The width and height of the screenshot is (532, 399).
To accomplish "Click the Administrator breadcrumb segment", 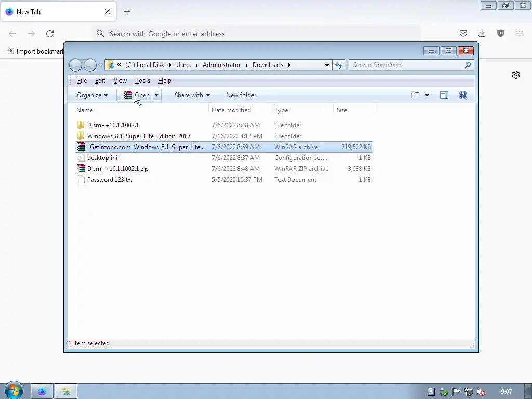I will 221,65.
